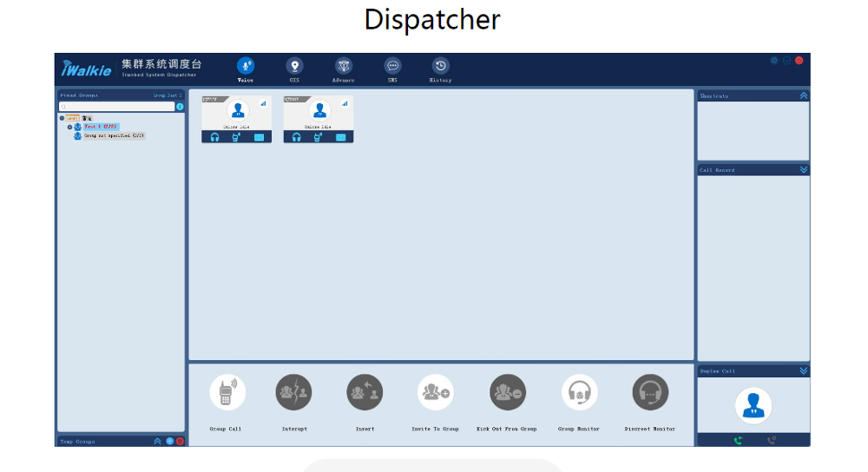This screenshot has height=472, width=868.
Task: Click the gray hang-up icon in Duplex Call
Action: (772, 441)
